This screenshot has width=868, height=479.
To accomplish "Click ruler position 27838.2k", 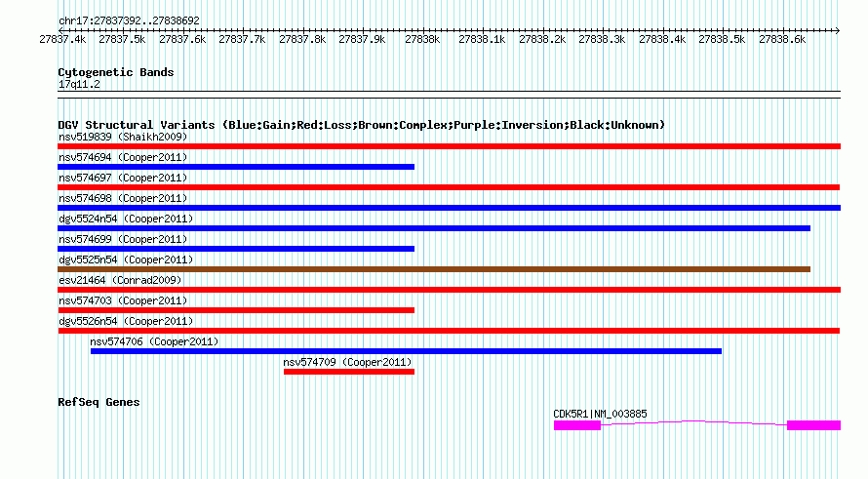I will 542,39.
